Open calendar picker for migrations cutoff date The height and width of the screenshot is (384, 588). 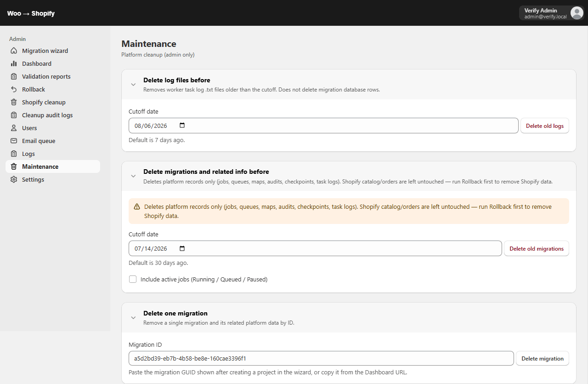[x=182, y=248]
